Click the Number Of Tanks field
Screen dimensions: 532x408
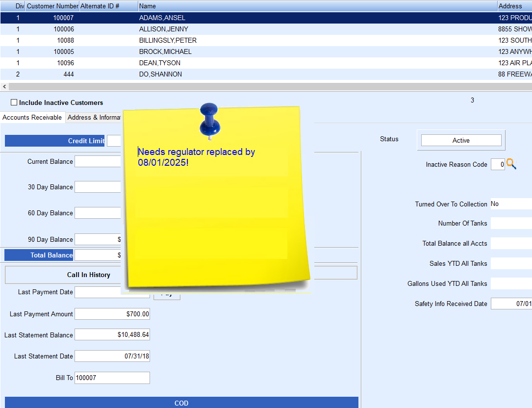(x=511, y=223)
